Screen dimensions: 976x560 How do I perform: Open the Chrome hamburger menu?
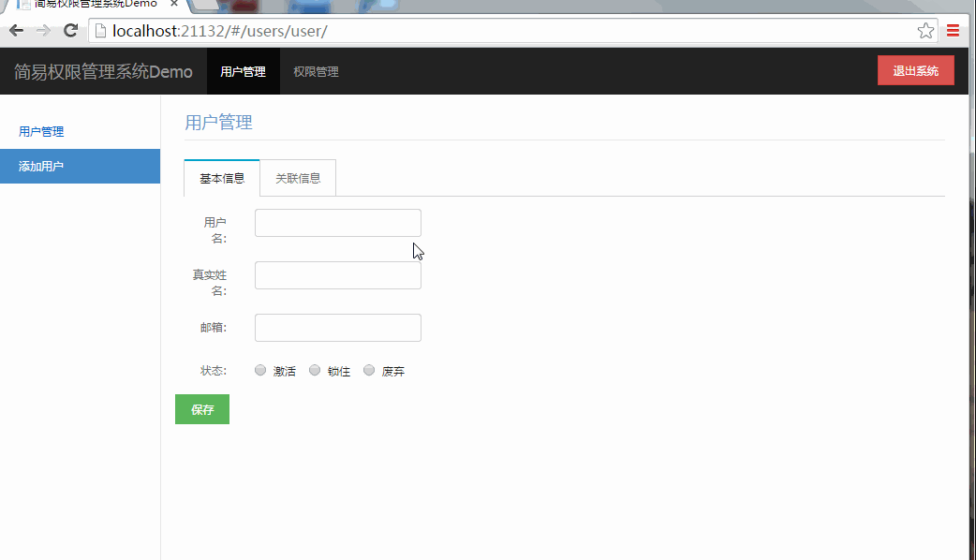pos(953,31)
